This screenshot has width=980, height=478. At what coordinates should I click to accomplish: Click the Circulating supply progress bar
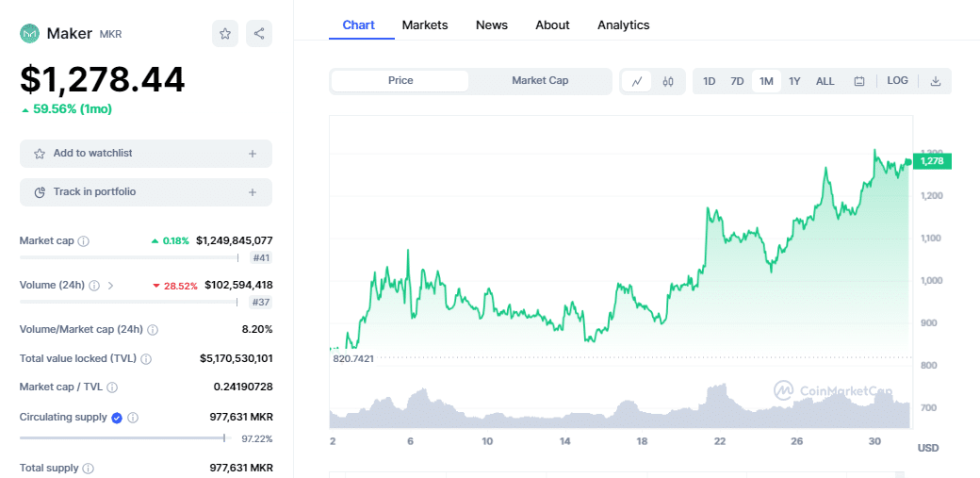point(125,438)
